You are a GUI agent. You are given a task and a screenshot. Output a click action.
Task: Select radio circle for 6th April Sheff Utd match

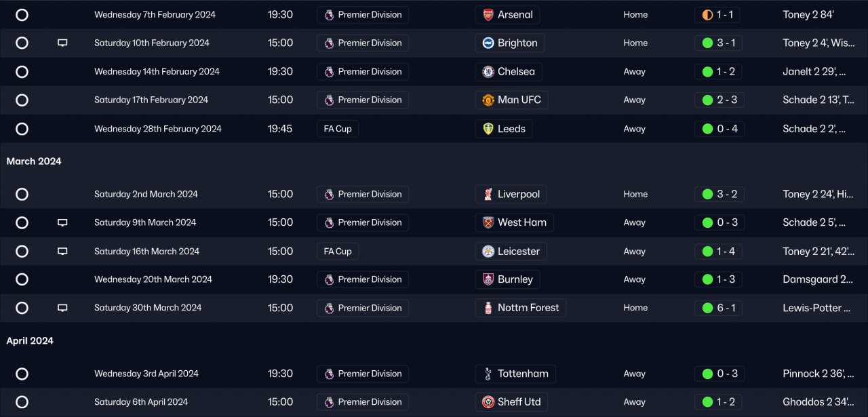(x=22, y=402)
